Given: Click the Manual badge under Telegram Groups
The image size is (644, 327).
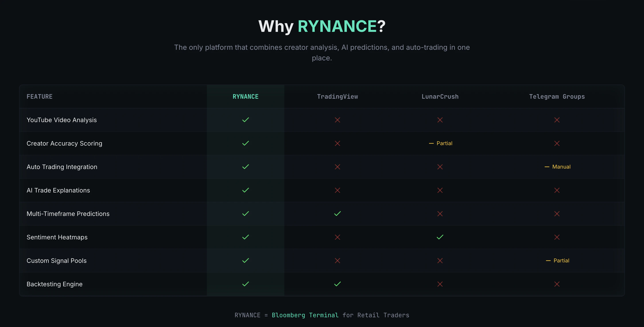Looking at the screenshot, I should click(x=557, y=167).
